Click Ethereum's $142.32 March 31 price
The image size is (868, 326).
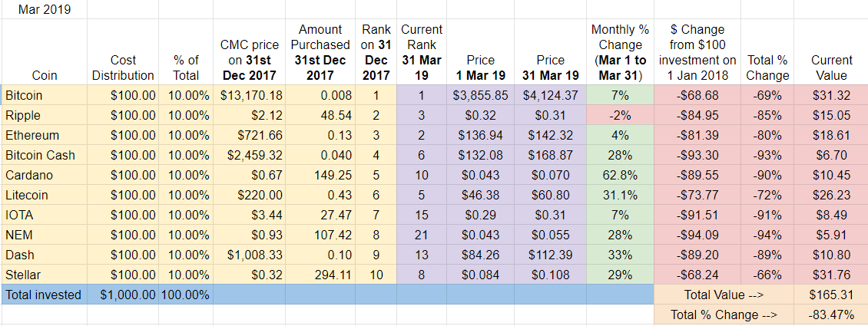click(x=550, y=135)
